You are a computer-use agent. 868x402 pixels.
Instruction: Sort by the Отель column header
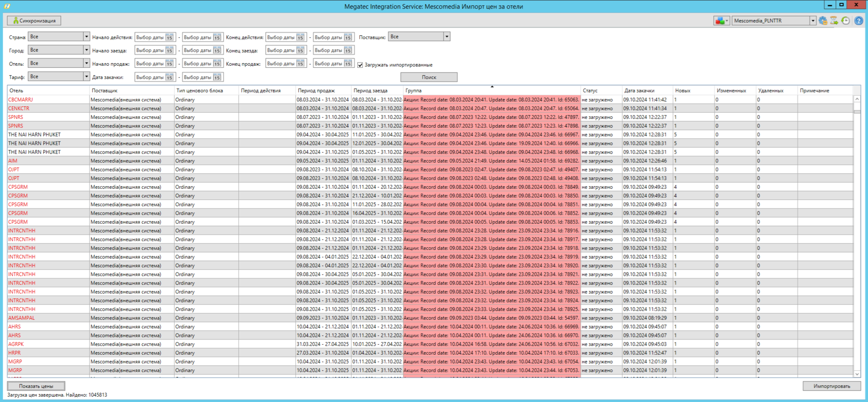pyautogui.click(x=48, y=91)
